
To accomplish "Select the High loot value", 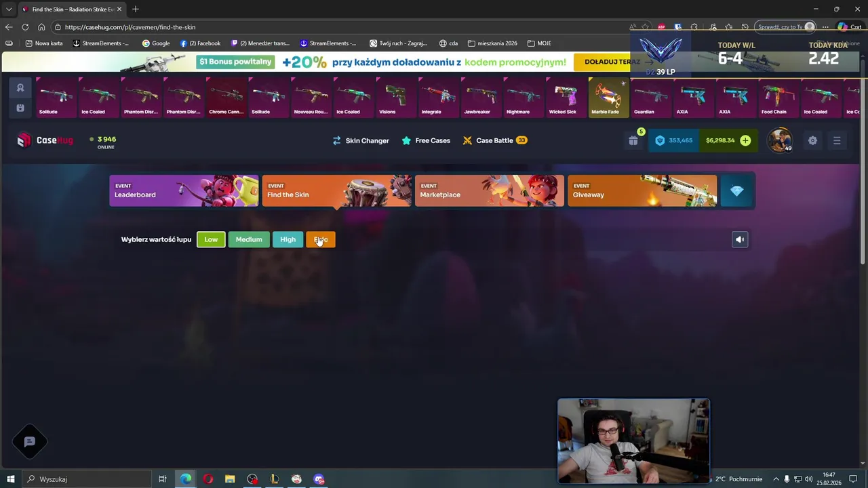I will 288,239.
